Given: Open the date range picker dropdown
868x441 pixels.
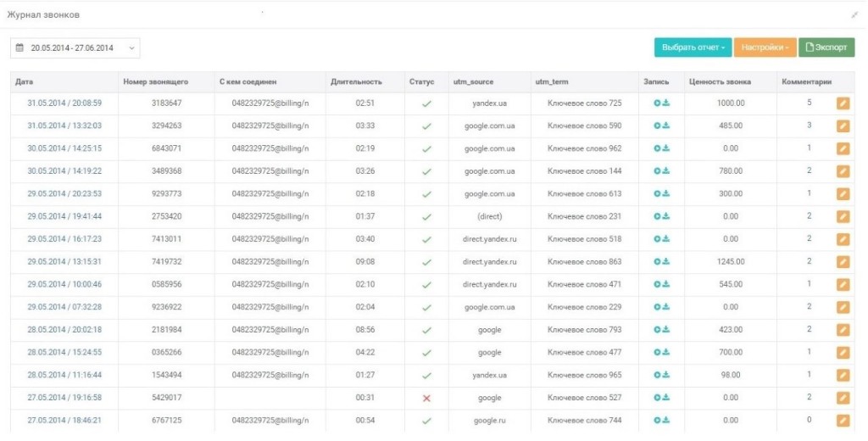Looking at the screenshot, I should [x=131, y=48].
